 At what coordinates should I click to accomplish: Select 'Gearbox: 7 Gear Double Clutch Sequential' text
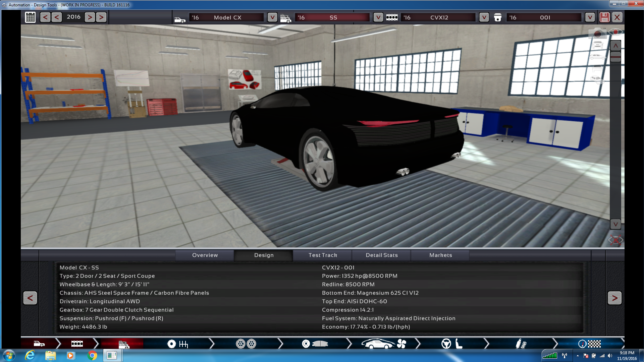point(116,310)
